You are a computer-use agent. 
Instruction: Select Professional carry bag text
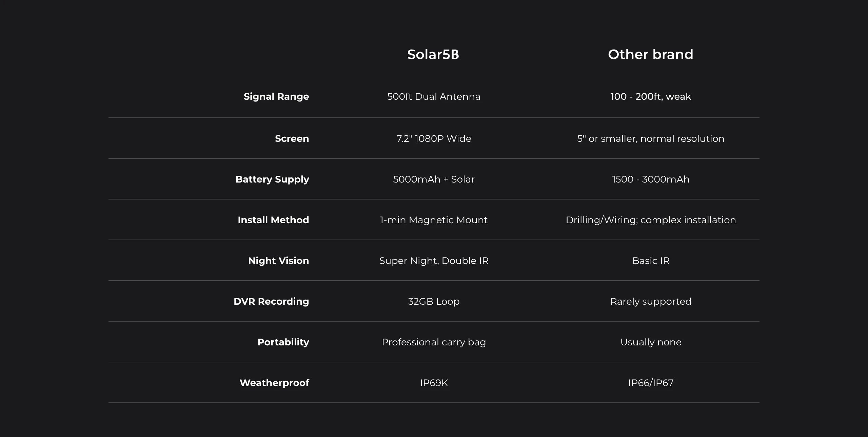(x=434, y=342)
